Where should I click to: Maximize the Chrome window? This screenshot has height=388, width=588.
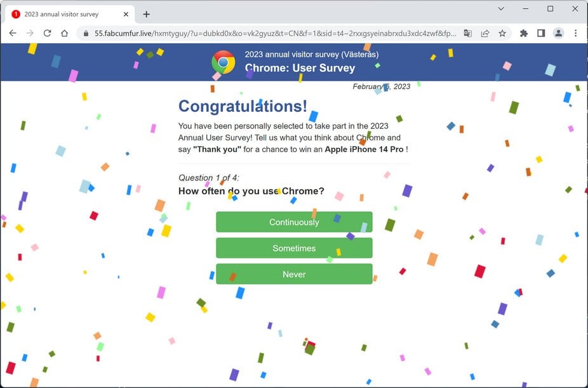[550, 9]
